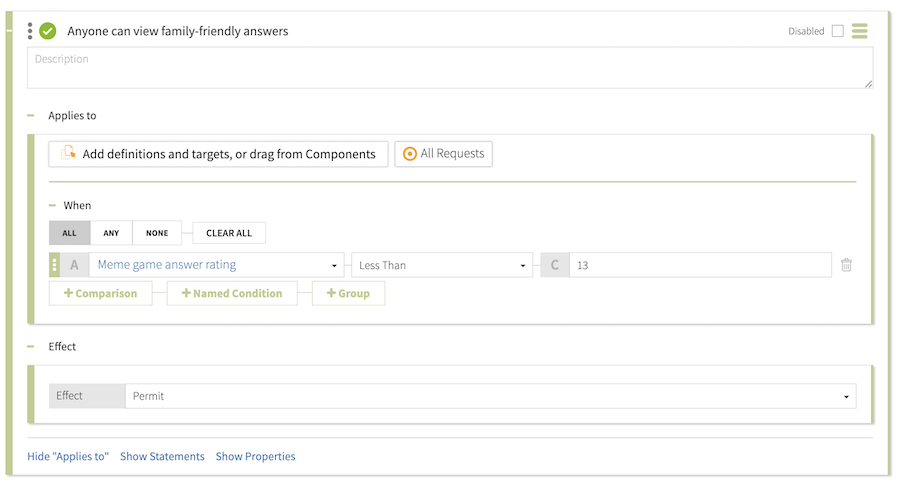
Task: Open the Meme game answer rating dropdown
Action: (216, 265)
